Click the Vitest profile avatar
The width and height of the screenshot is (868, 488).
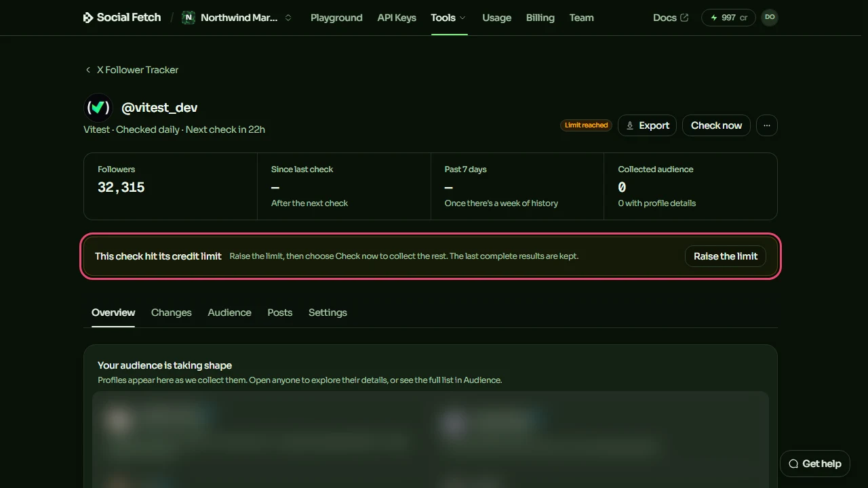98,107
